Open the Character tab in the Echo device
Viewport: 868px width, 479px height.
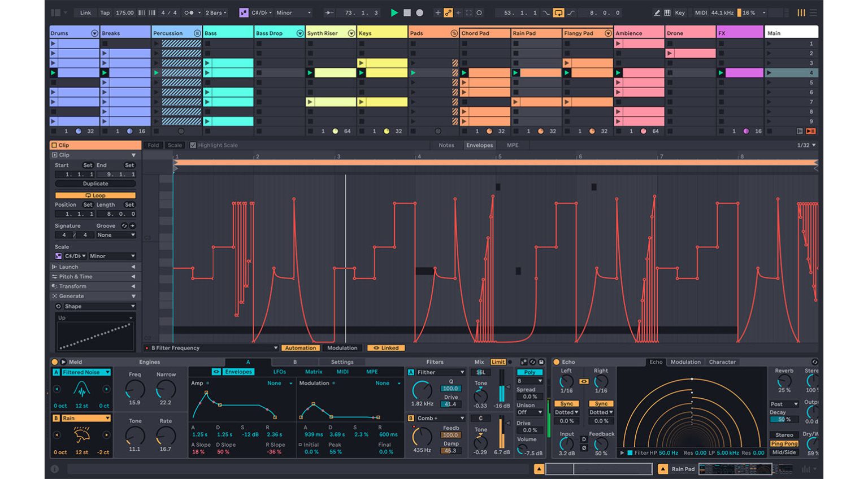(x=723, y=362)
